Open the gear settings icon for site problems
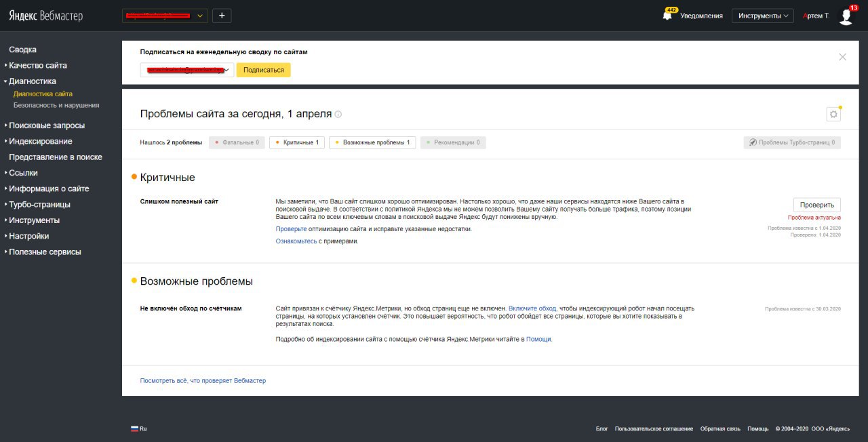 (x=834, y=115)
